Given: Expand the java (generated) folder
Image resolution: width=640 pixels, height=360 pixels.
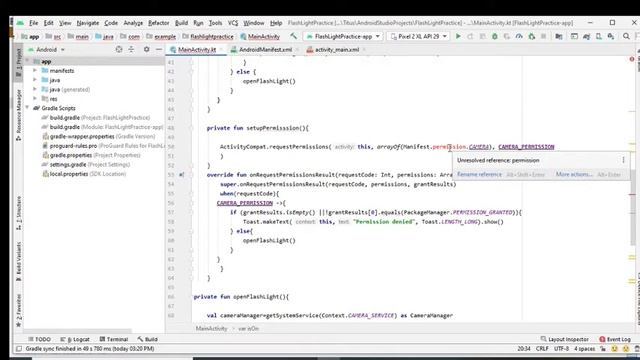Looking at the screenshot, I should [x=35, y=89].
